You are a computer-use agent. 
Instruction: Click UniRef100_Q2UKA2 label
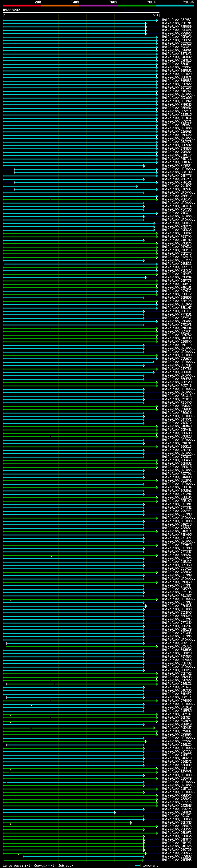(177, 233)
